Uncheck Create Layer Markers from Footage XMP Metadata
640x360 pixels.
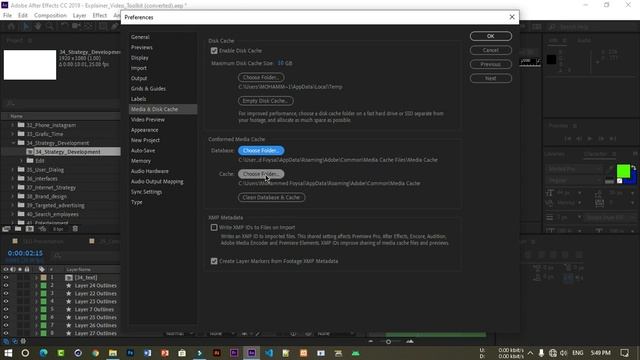tap(214, 261)
